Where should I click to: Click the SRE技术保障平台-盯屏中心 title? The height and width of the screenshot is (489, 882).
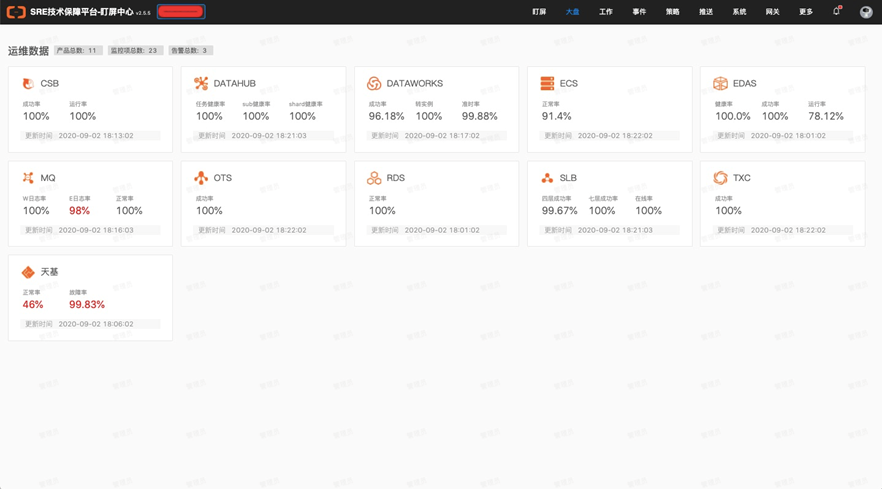pyautogui.click(x=82, y=12)
